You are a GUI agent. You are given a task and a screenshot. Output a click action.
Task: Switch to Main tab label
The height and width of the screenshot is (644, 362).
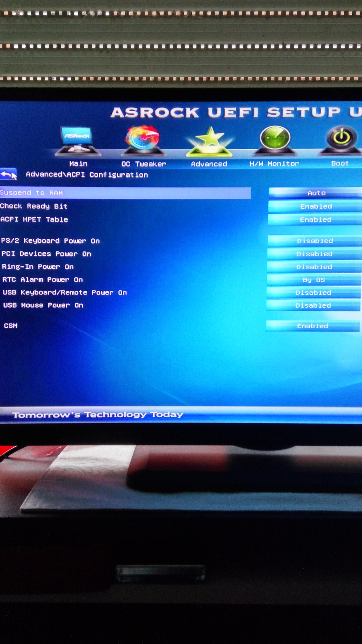pyautogui.click(x=78, y=164)
